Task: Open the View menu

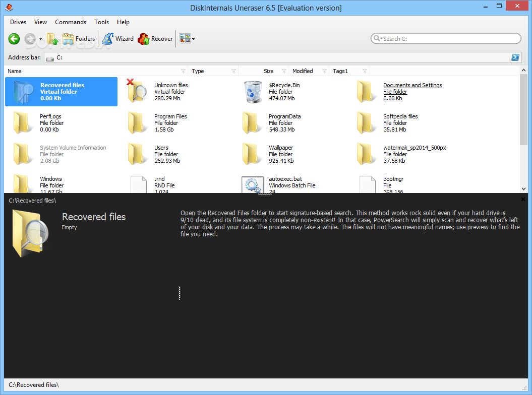Action: [40, 22]
